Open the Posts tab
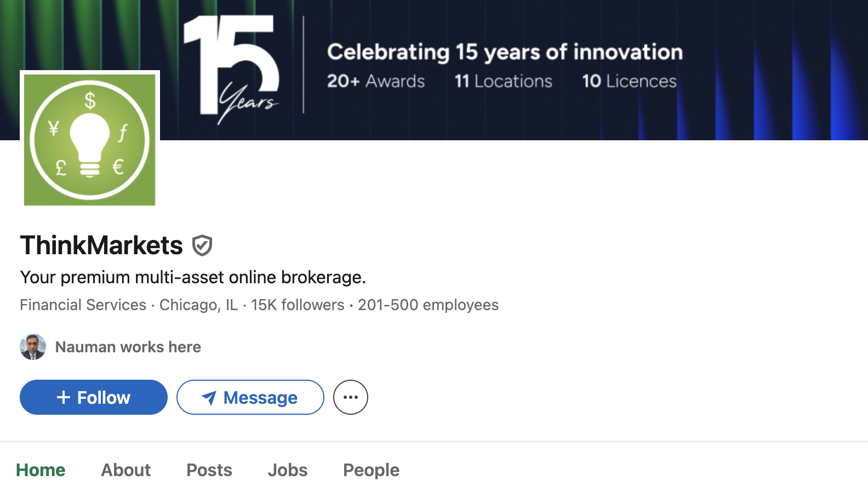This screenshot has height=492, width=868. pos(209,470)
